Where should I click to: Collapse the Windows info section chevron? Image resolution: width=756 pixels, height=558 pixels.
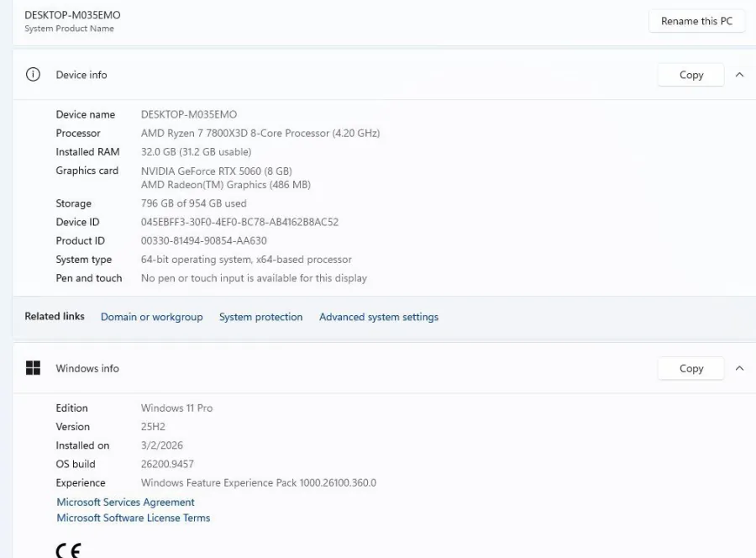coord(739,368)
